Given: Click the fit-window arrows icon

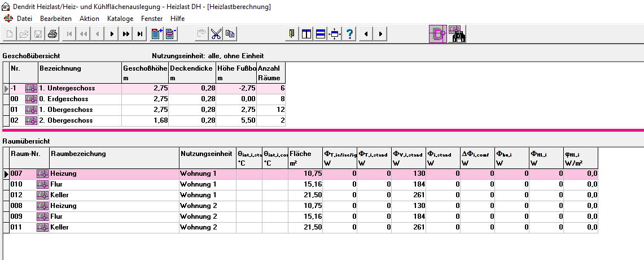Looking at the screenshot, I should [x=334, y=34].
